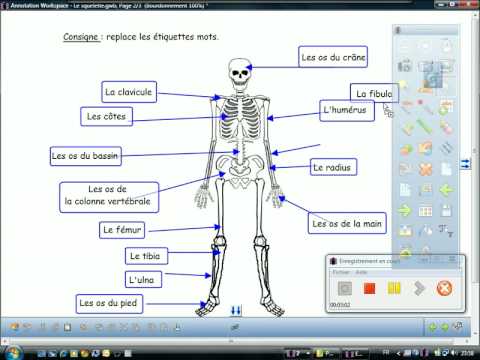
Task: Click the blue double-arrow tab at right edge
Action: pos(466,164)
